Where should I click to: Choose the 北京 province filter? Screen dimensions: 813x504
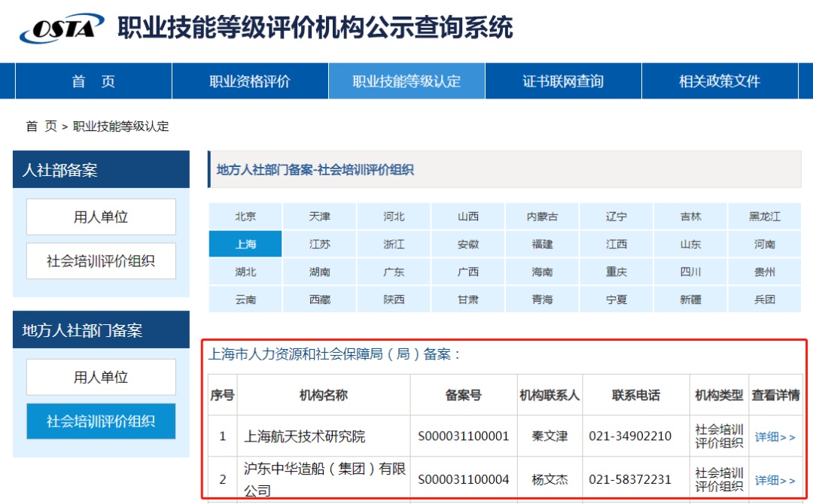pos(245,217)
